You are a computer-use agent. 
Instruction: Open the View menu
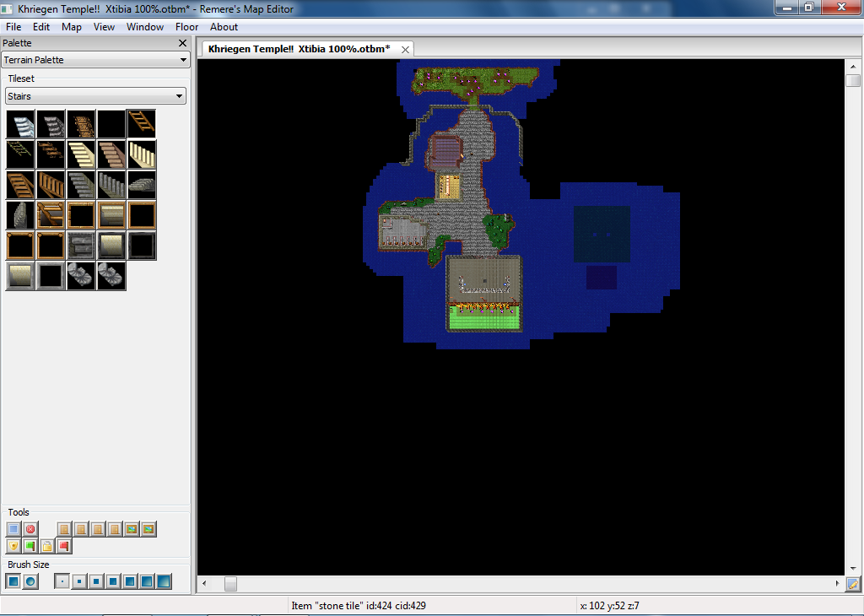pos(104,27)
